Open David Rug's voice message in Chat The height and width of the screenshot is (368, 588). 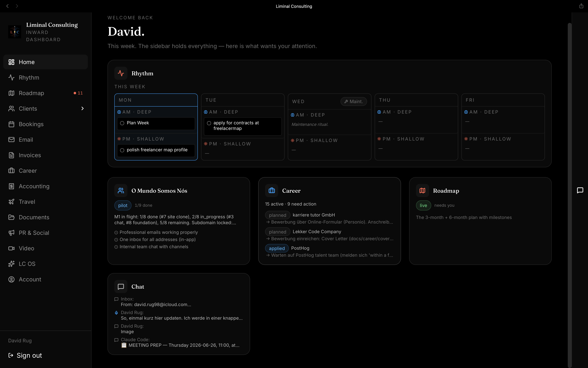tap(179, 315)
